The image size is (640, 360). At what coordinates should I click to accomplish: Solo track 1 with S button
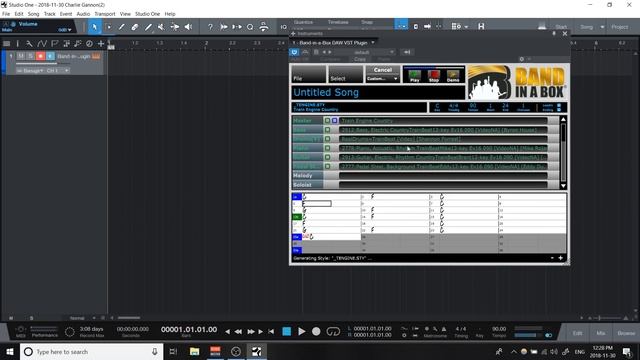tap(31, 56)
